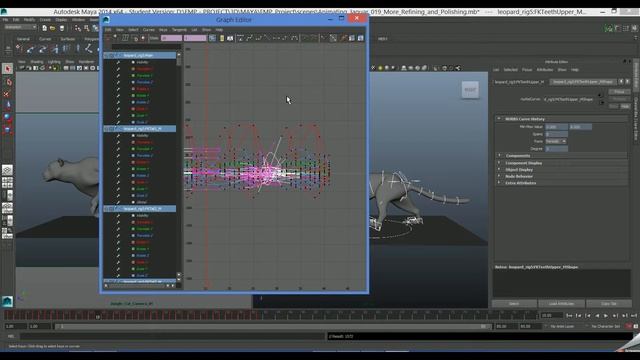Click Break Tangents icon in Graph Editor
The image size is (640, 360).
tap(324, 38)
